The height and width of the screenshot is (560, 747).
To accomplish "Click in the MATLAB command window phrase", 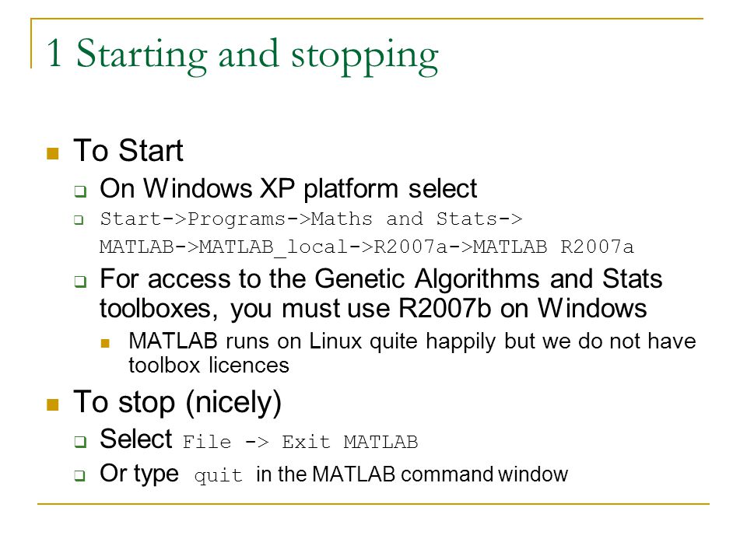I will coord(412,474).
